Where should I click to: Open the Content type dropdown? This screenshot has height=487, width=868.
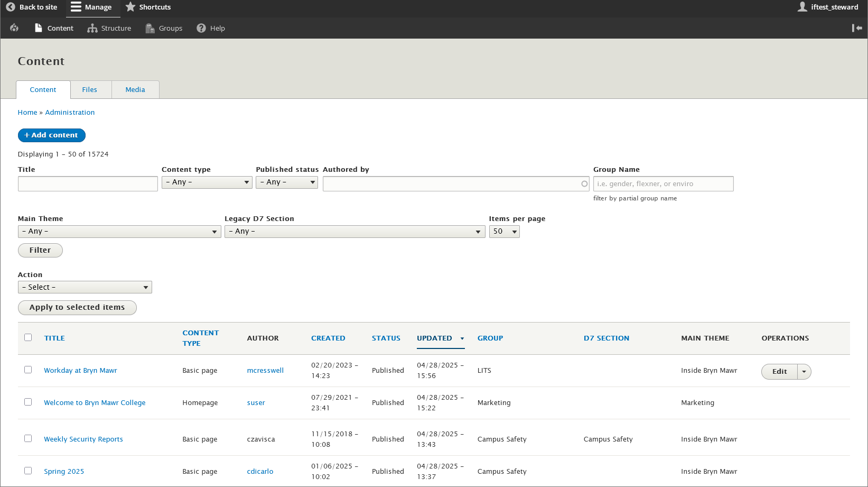pos(207,182)
